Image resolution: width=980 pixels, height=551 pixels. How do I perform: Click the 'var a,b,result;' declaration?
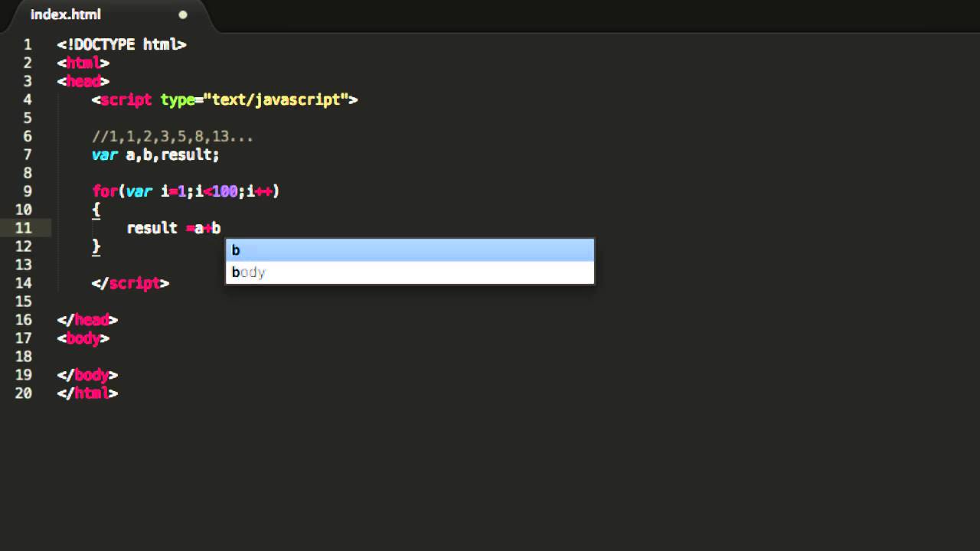point(155,155)
